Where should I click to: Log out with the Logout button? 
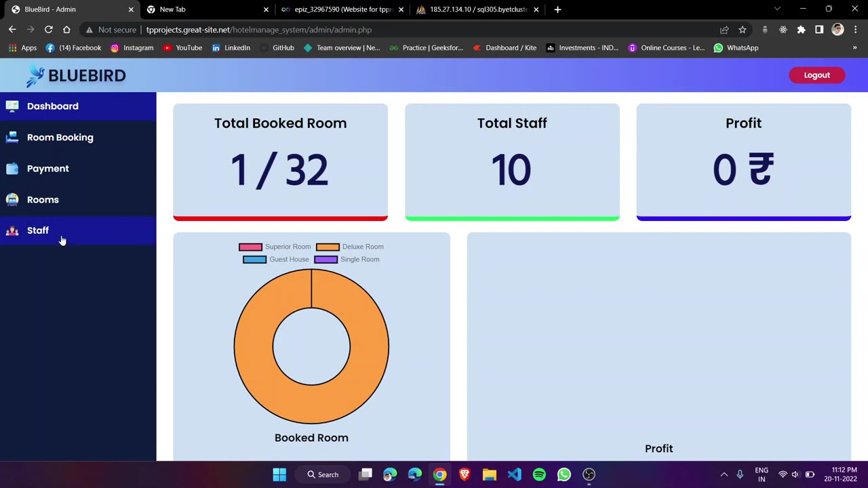pyautogui.click(x=816, y=75)
